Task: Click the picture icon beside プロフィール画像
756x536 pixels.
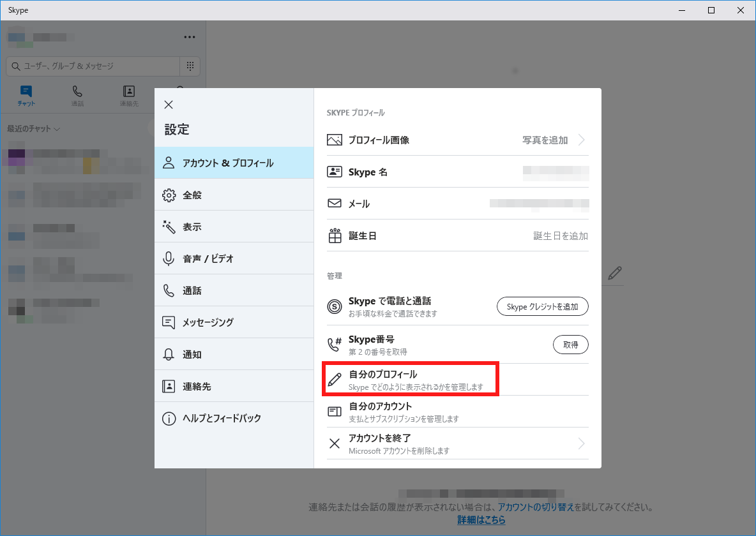Action: coord(335,140)
